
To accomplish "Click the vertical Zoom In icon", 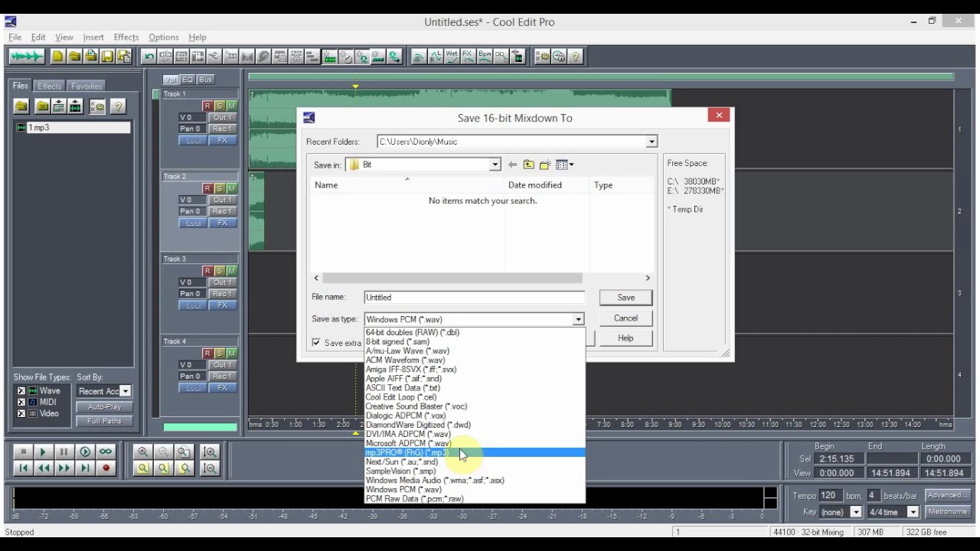I will 210,452.
